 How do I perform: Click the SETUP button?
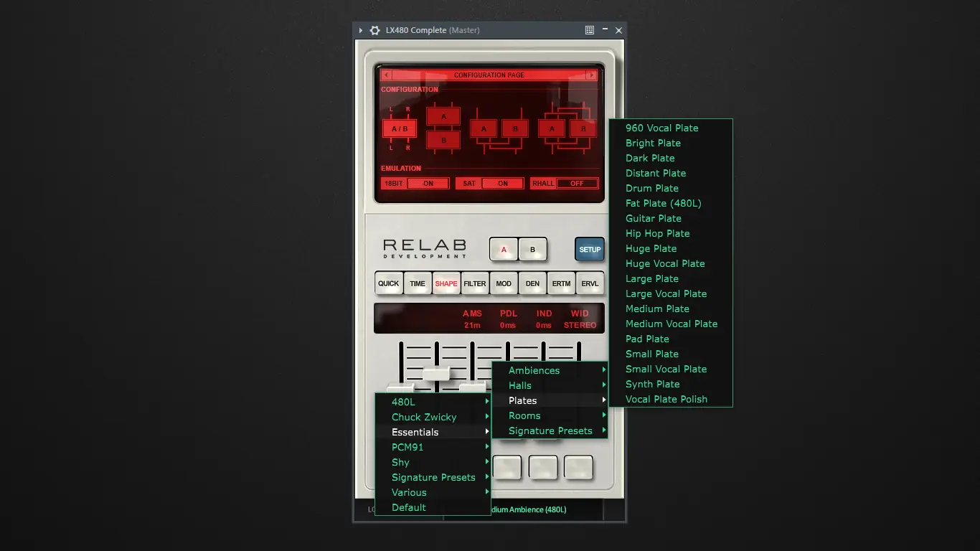590,250
